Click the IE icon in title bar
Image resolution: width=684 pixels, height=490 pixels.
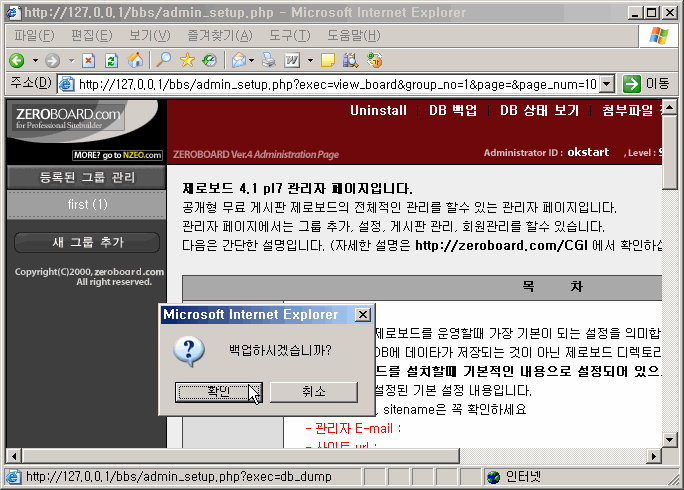pyautogui.click(x=13, y=12)
